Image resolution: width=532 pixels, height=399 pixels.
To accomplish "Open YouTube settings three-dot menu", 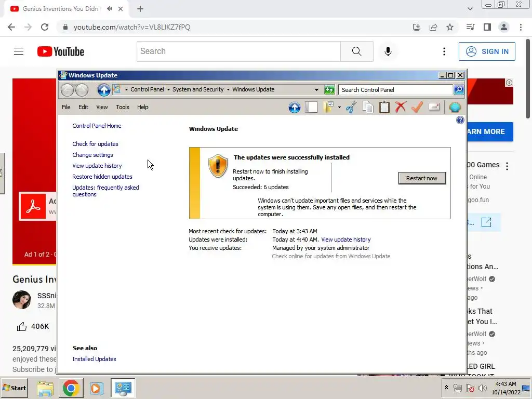I will (444, 51).
